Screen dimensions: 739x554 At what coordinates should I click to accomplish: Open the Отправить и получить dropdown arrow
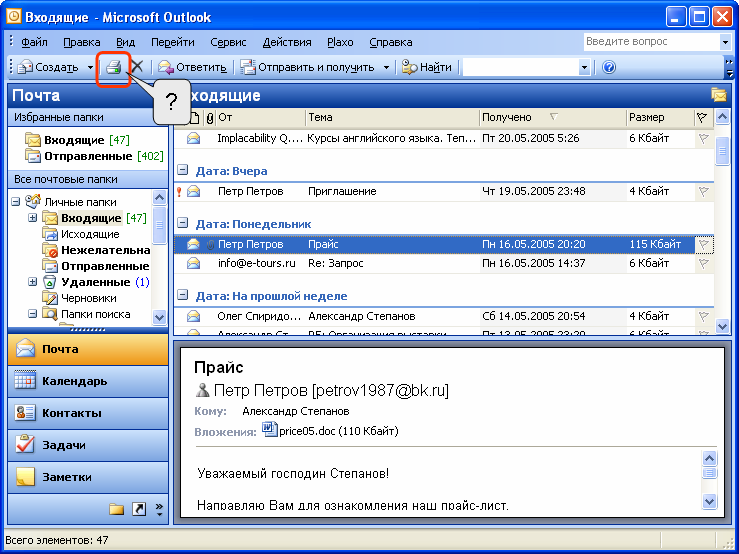(386, 67)
